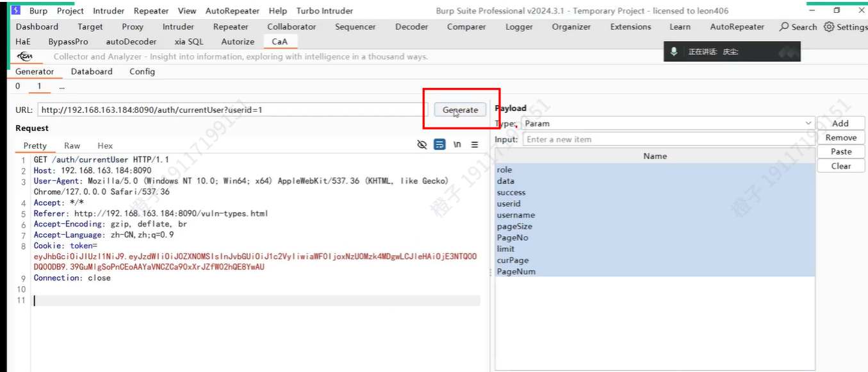
Task: Select the 'pageSize' payload row
Action: pyautogui.click(x=655, y=226)
